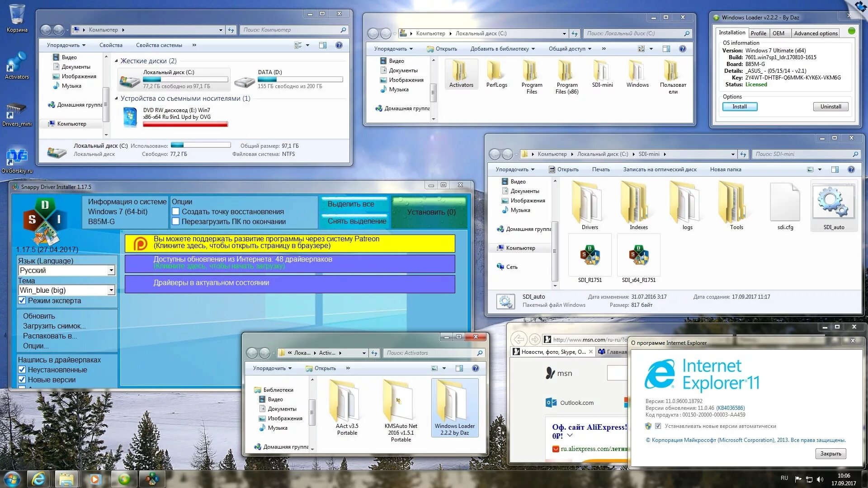Click the yellow Patreon support banner
The image size is (868, 488).
point(290,243)
